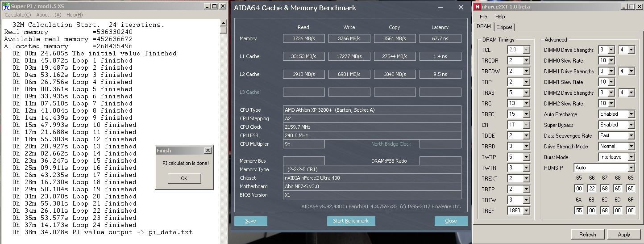Click Loop 24 finished line

tap(74, 225)
